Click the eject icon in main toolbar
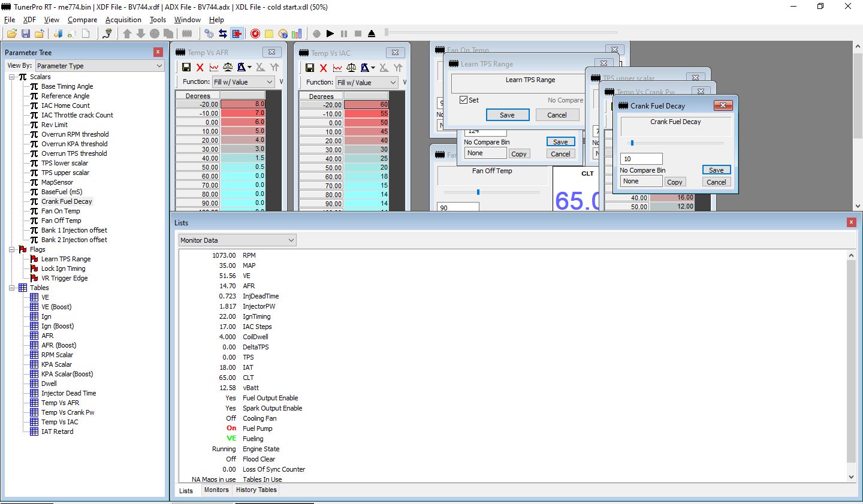This screenshot has height=504, width=863. [x=372, y=34]
